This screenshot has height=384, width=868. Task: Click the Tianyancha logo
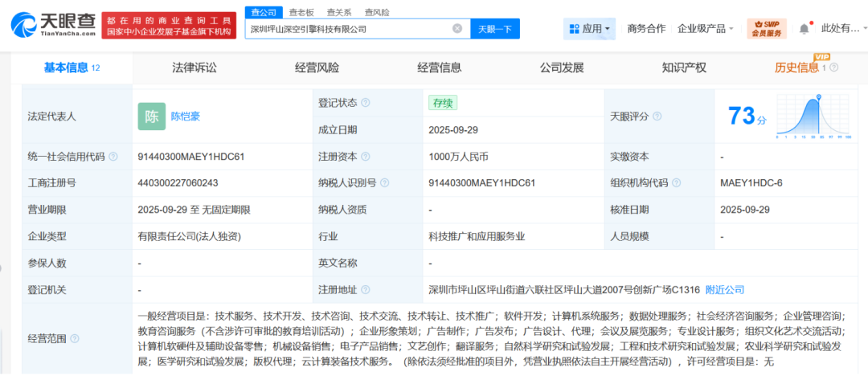click(53, 24)
